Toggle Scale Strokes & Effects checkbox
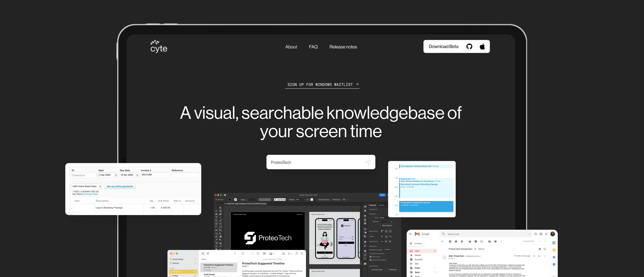This screenshot has width=644, height=277. [370, 260]
